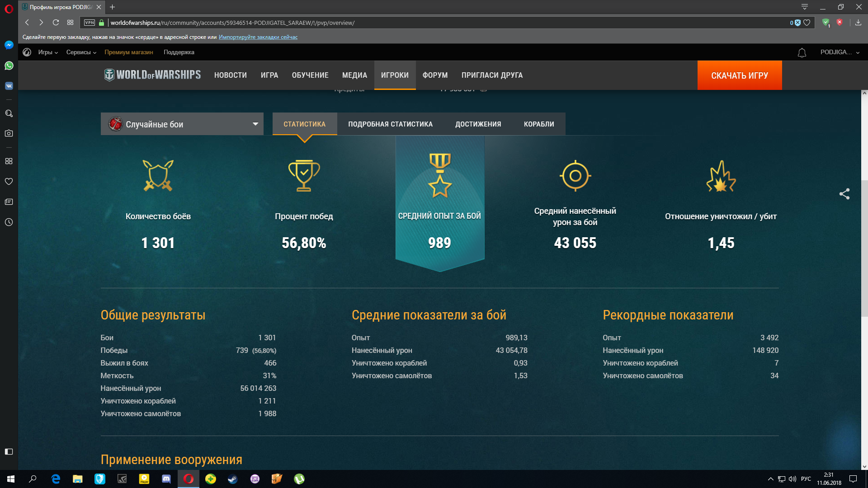Open VK in Opera sidebar
The image size is (868, 488).
(x=9, y=86)
